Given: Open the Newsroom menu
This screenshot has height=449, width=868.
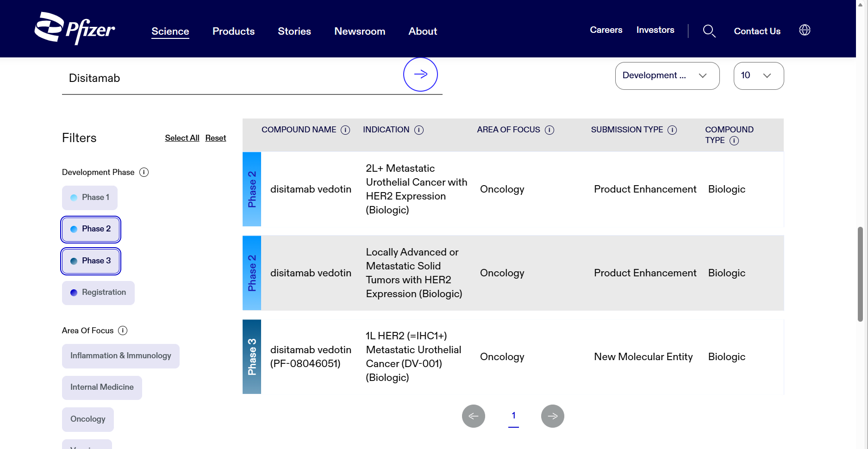Looking at the screenshot, I should point(360,31).
